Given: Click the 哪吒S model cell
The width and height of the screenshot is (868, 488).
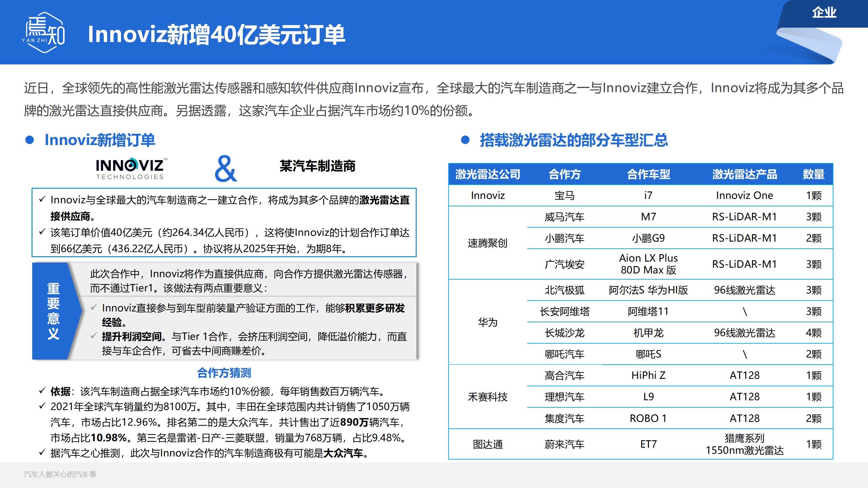Looking at the screenshot, I should click(x=648, y=354).
